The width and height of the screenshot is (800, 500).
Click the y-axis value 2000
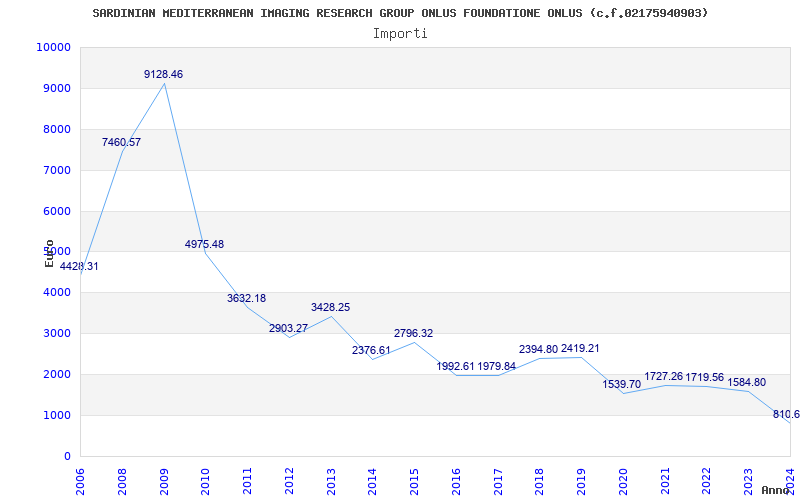tap(56, 374)
